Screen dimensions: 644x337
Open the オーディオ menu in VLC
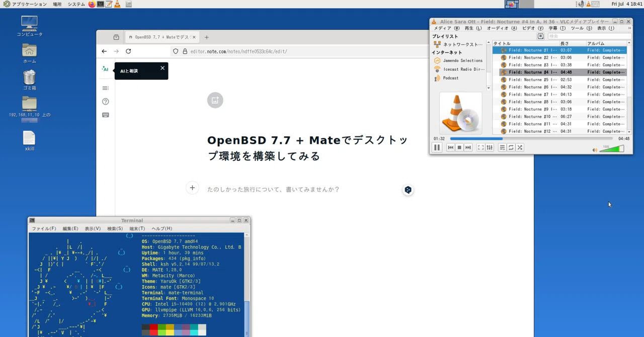[x=501, y=29]
